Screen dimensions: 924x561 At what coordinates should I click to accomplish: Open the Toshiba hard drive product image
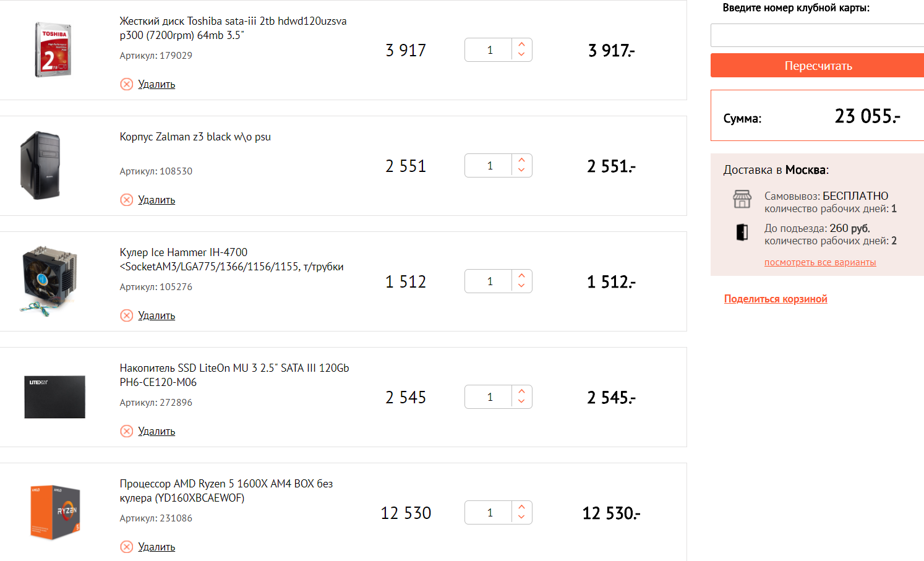[x=53, y=49]
